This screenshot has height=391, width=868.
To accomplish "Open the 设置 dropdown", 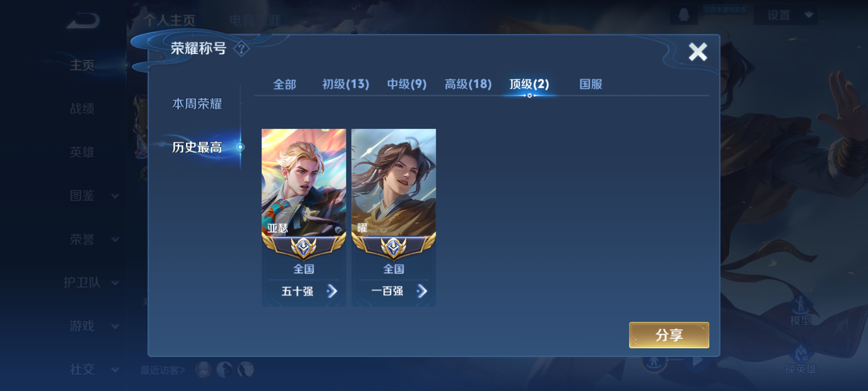I will coord(786,15).
